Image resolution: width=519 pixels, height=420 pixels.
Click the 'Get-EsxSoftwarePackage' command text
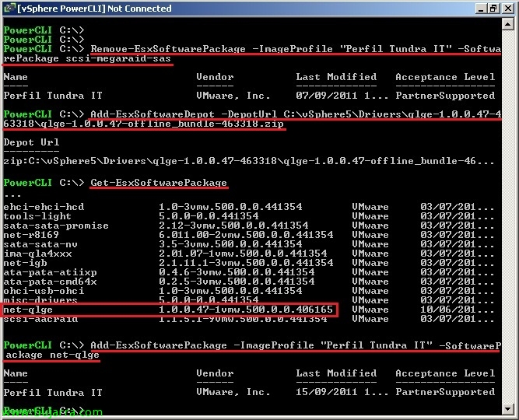159,183
